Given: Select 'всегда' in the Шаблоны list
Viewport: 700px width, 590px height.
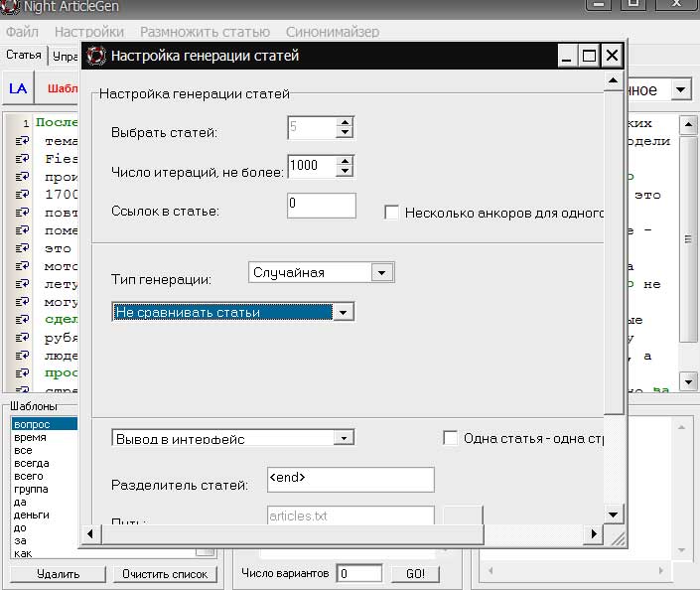Looking at the screenshot, I should coord(45,463).
